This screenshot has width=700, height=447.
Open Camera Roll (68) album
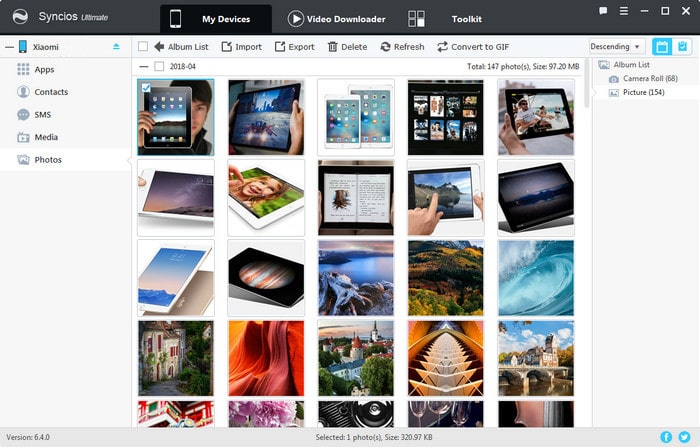(643, 79)
